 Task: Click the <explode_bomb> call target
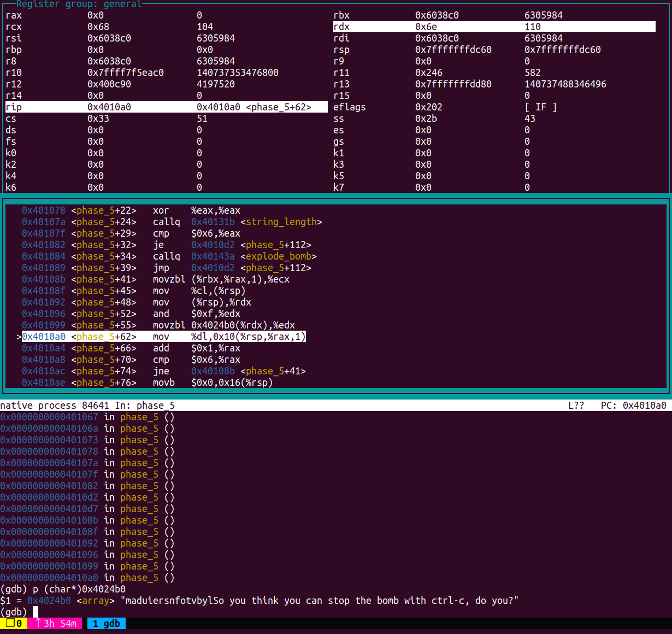(x=279, y=256)
